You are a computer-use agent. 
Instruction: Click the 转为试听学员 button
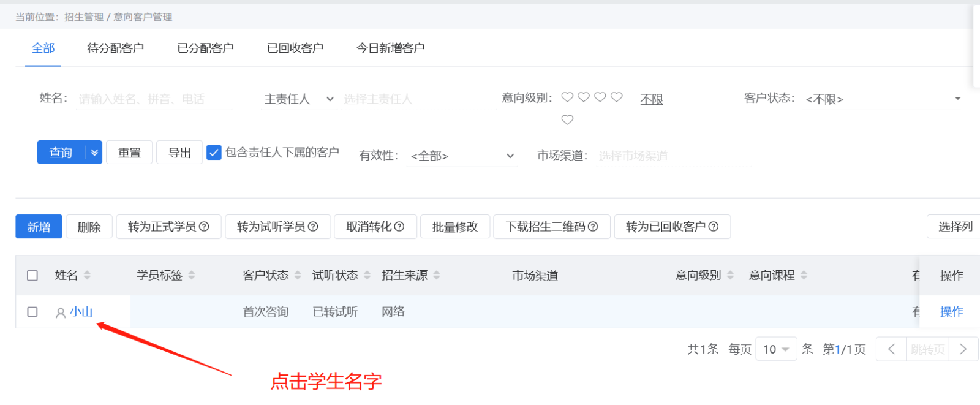click(x=277, y=227)
